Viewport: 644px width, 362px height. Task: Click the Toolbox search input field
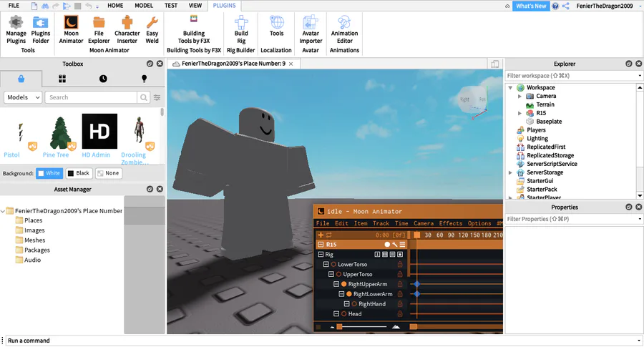click(91, 97)
